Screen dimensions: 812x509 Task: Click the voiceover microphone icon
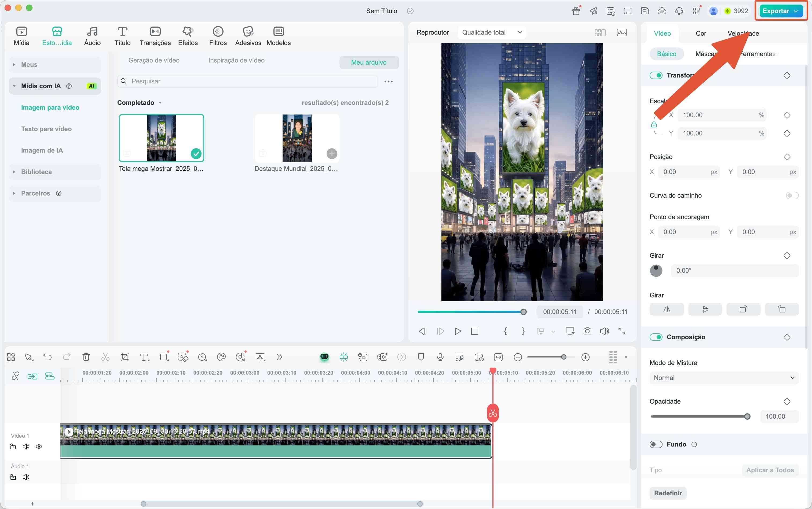[440, 357]
